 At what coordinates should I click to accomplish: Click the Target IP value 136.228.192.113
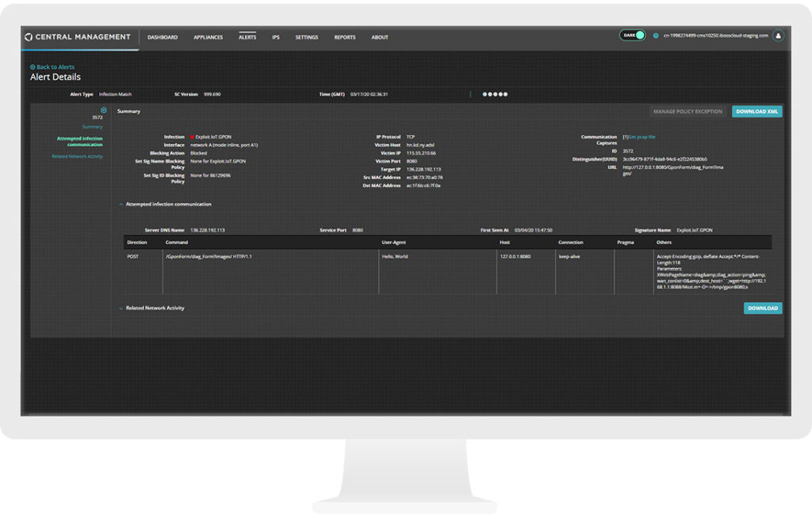[423, 170]
